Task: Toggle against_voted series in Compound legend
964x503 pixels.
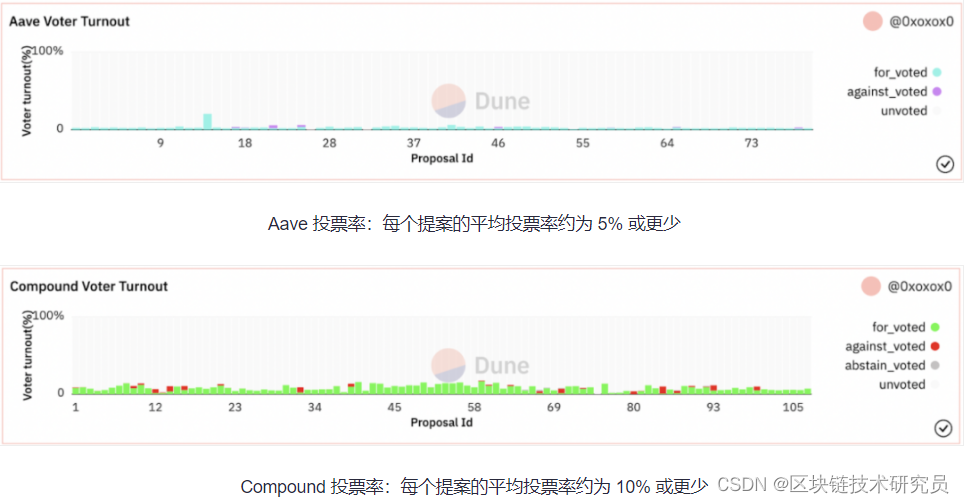Action: click(x=892, y=346)
